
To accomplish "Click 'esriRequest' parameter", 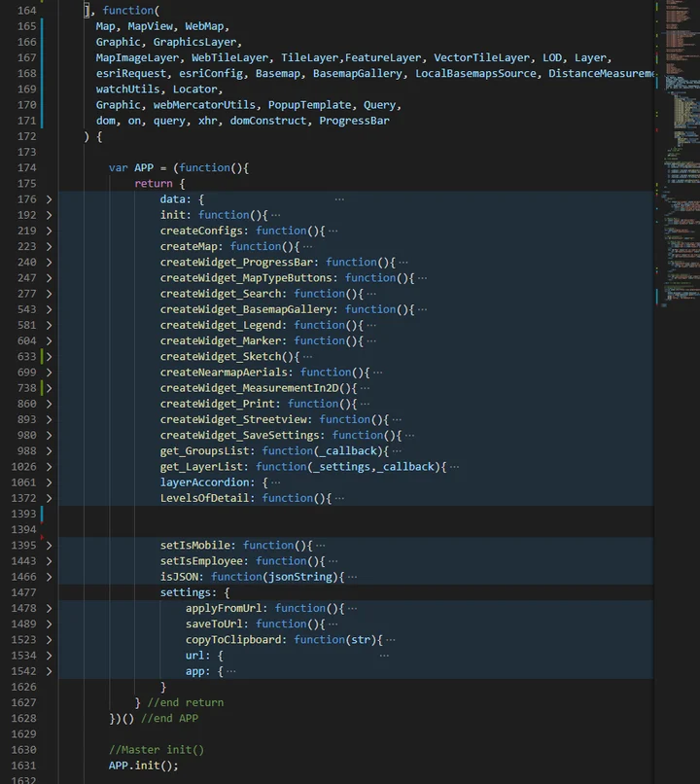I will 131,74.
